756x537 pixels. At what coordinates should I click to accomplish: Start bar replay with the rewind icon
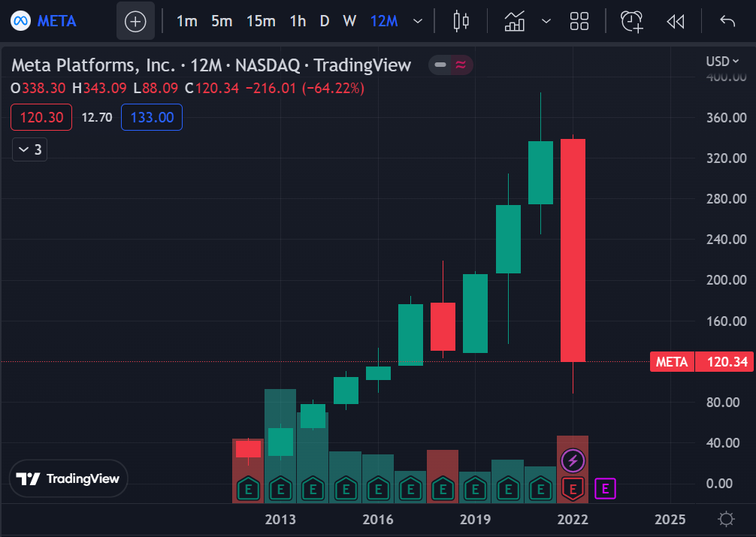click(x=676, y=21)
